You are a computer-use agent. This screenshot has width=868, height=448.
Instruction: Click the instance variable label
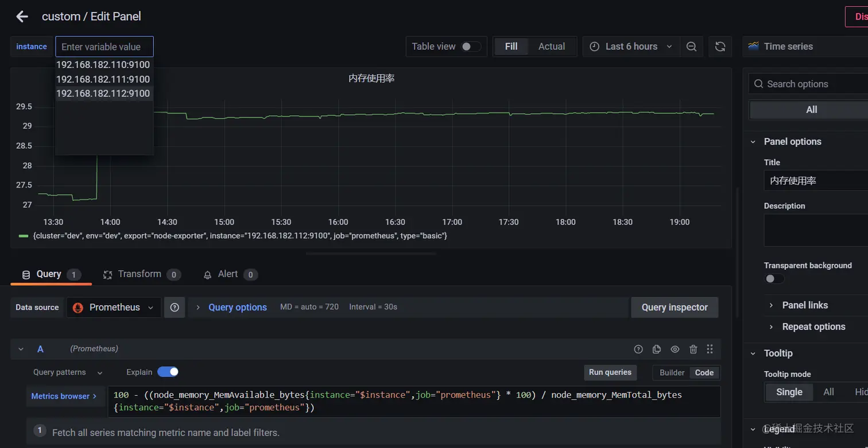(x=32, y=46)
